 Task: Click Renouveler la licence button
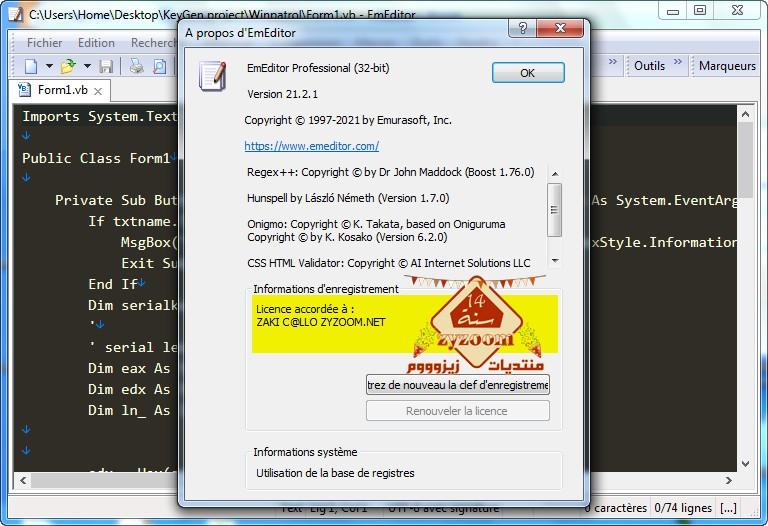click(x=457, y=411)
